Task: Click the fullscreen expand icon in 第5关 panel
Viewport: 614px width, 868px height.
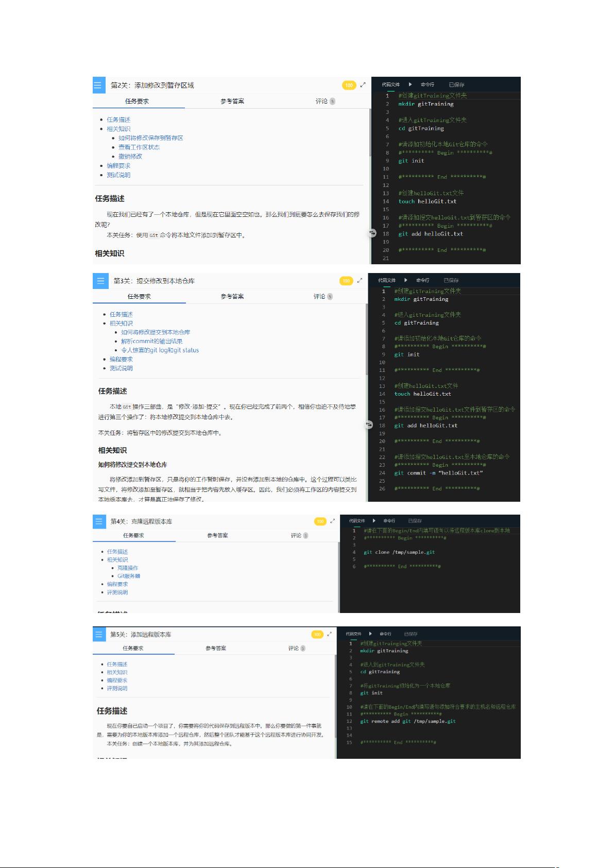Action: click(330, 634)
